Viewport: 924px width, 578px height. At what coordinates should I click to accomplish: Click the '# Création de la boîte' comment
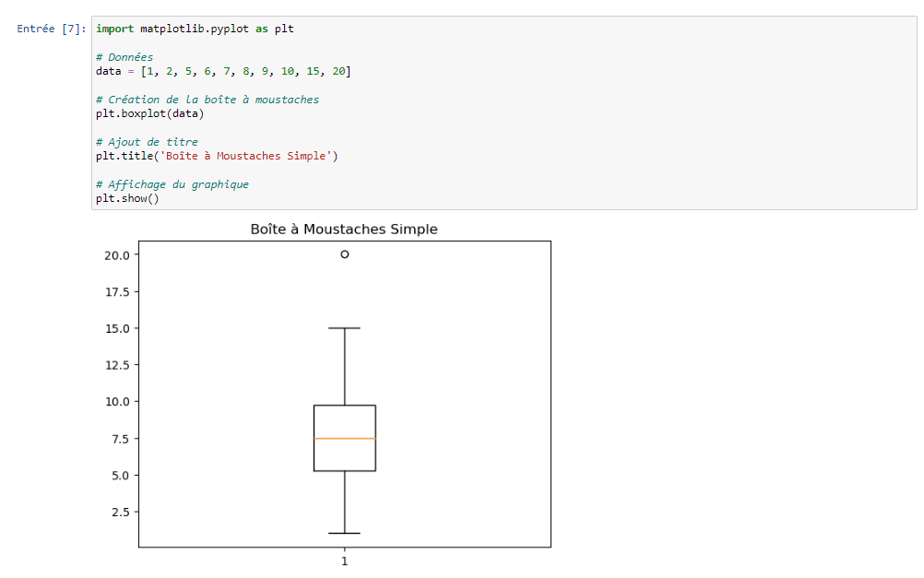(207, 100)
